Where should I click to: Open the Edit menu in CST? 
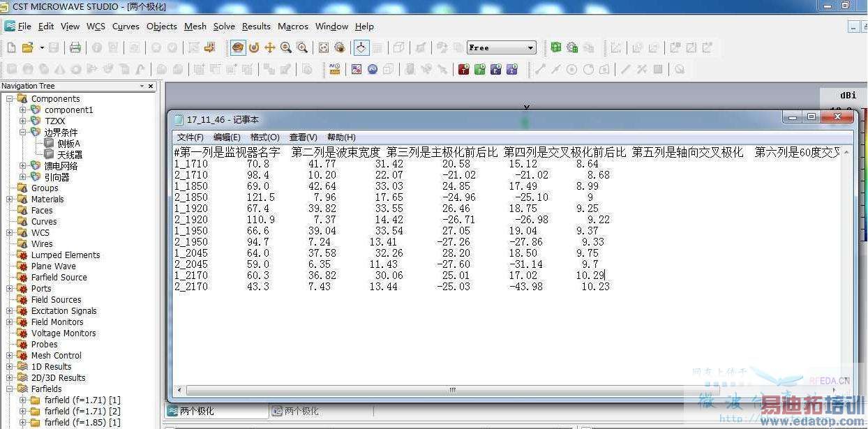46,27
